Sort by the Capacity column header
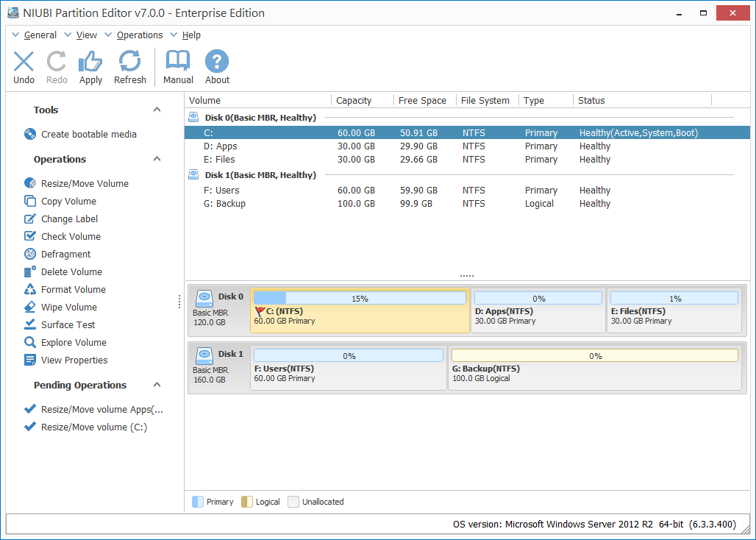Screen dimensions: 756x540 pyautogui.click(x=363, y=100)
